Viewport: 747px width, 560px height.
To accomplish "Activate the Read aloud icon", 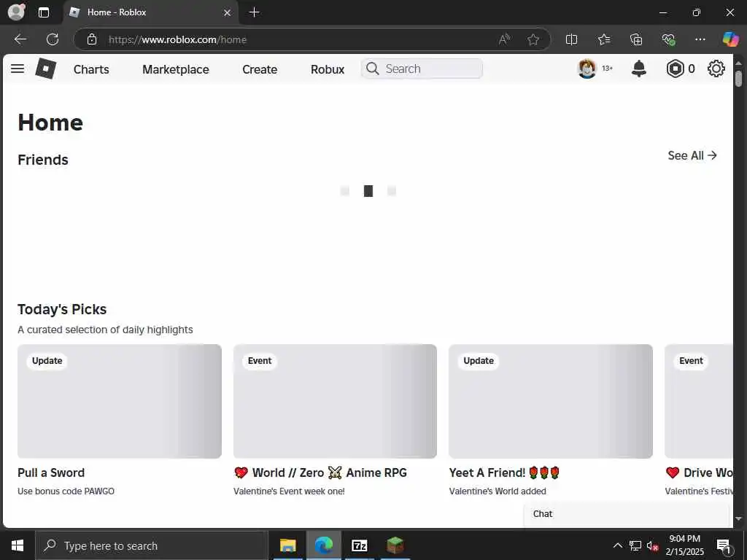I will pyautogui.click(x=504, y=39).
